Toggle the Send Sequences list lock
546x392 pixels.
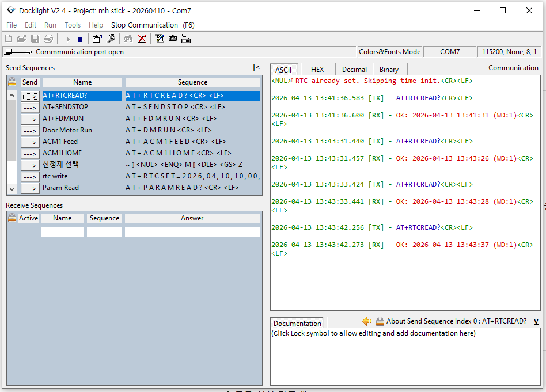tap(12, 82)
